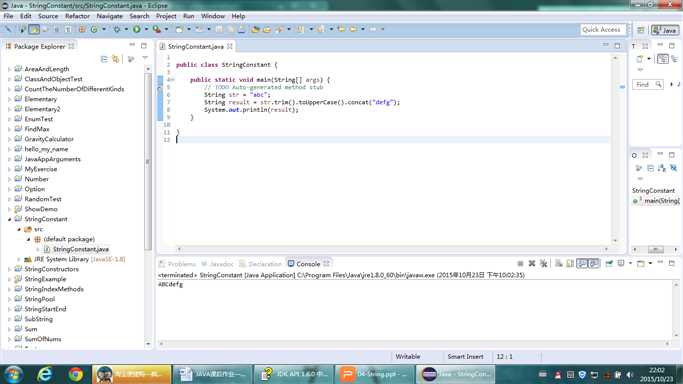
Task: Click Remove All Terminated Launches double-X icon
Action: pos(543,263)
